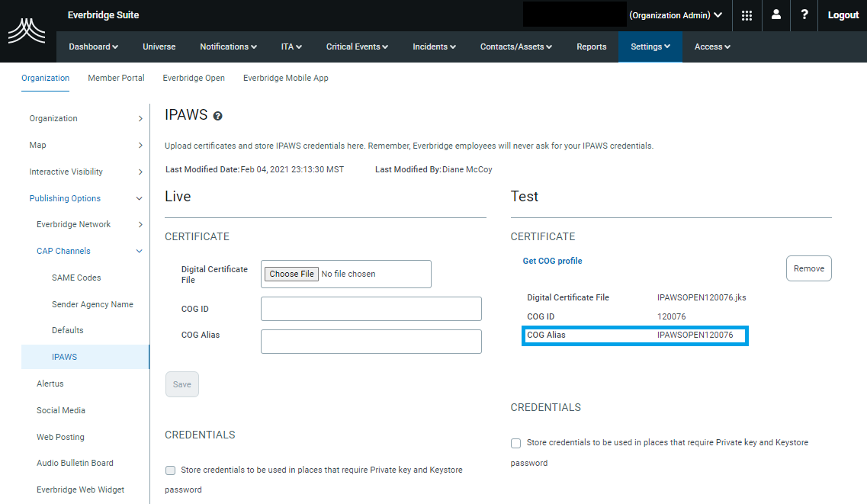Open SAME Codes in the sidebar
The height and width of the screenshot is (504, 867).
click(x=76, y=278)
